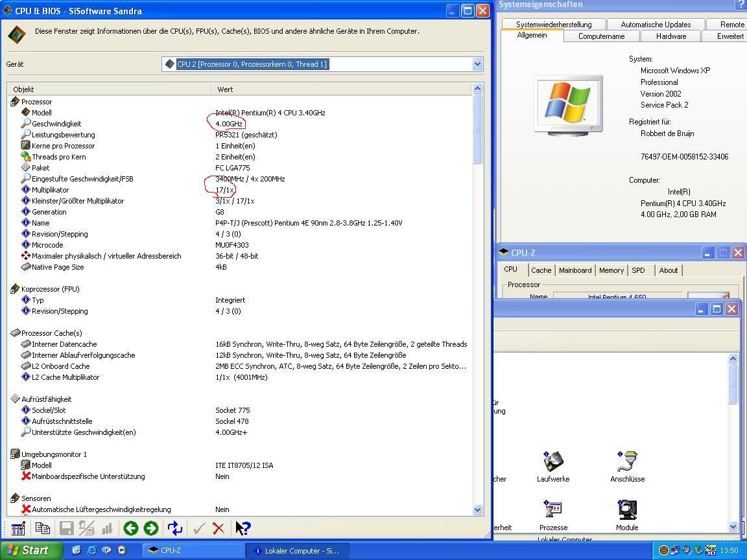Image resolution: width=747 pixels, height=560 pixels.
Task: Open the Anschlüsse connector icon
Action: coord(628,461)
